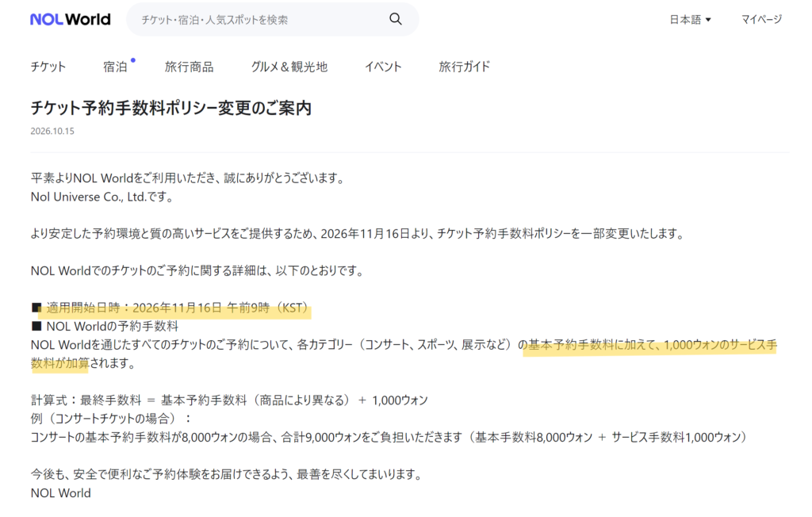The height and width of the screenshot is (517, 812).
Task: Click the search magnifier icon
Action: click(x=396, y=19)
